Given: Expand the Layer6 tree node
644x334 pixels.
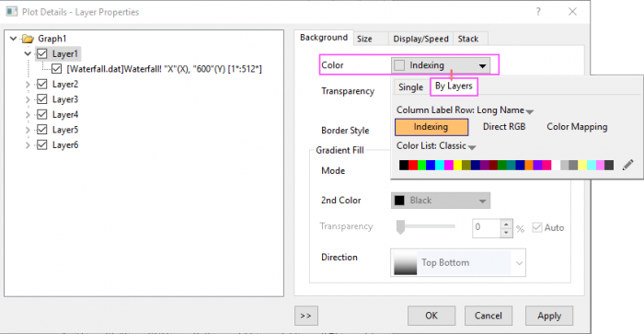Looking at the screenshot, I should (x=28, y=145).
